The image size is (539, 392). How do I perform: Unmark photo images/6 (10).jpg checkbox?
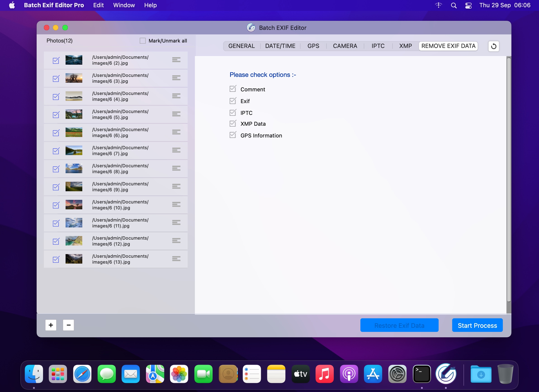[x=56, y=205]
